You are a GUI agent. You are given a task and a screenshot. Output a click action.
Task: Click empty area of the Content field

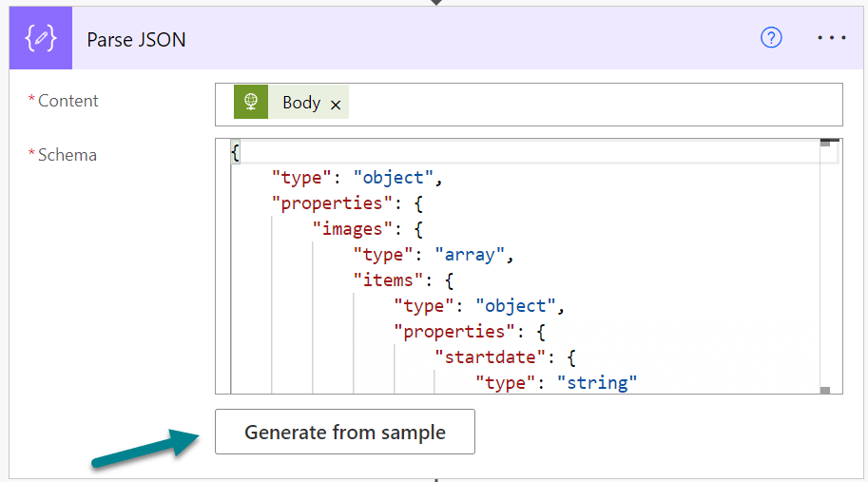[x=589, y=104]
